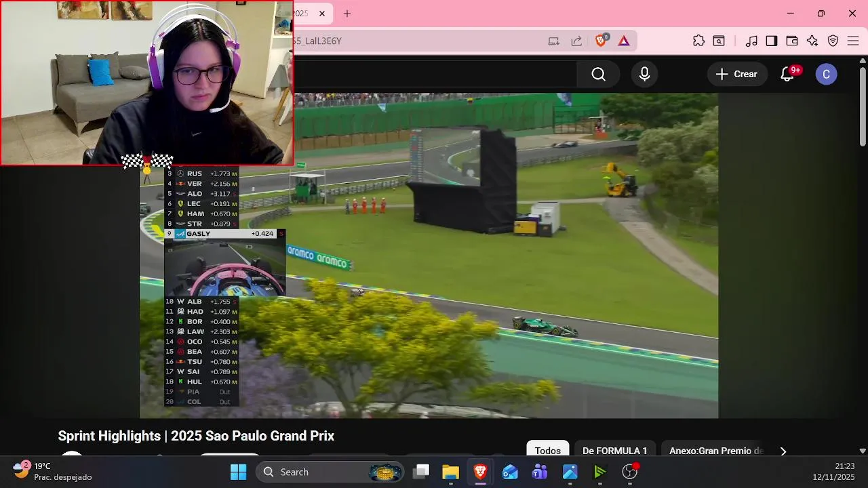Open the weather widget in taskbar
The image size is (868, 488).
click(52, 472)
